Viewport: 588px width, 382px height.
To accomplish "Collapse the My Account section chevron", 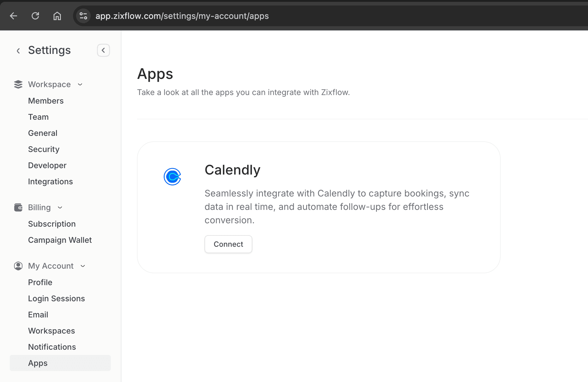I will point(83,266).
